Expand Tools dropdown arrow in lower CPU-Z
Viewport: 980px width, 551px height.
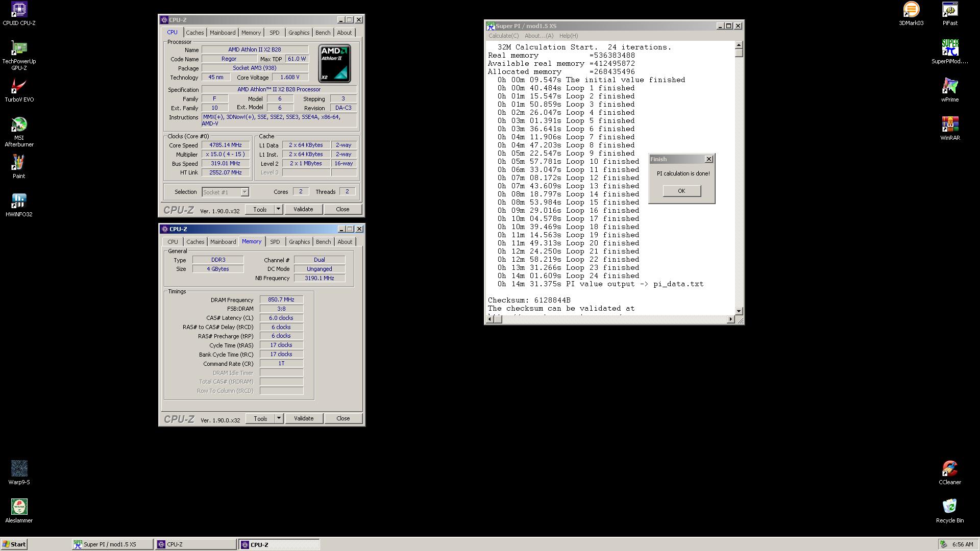point(279,418)
